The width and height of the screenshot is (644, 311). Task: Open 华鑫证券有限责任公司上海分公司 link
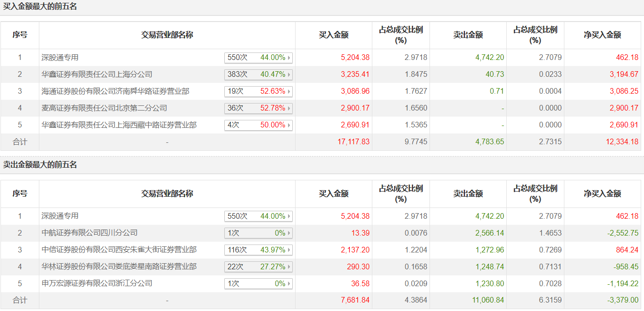point(97,74)
